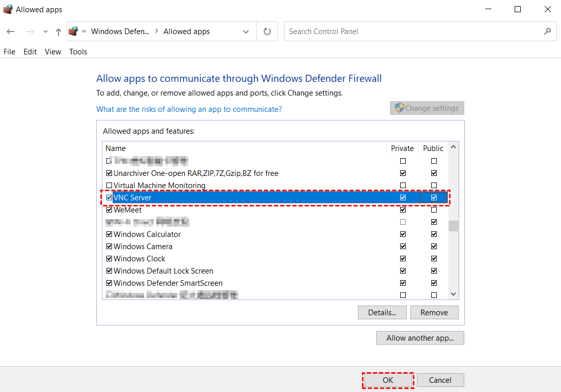This screenshot has width=561, height=392.
Task: Select Allowed apps breadcrumb segment
Action: (x=186, y=32)
